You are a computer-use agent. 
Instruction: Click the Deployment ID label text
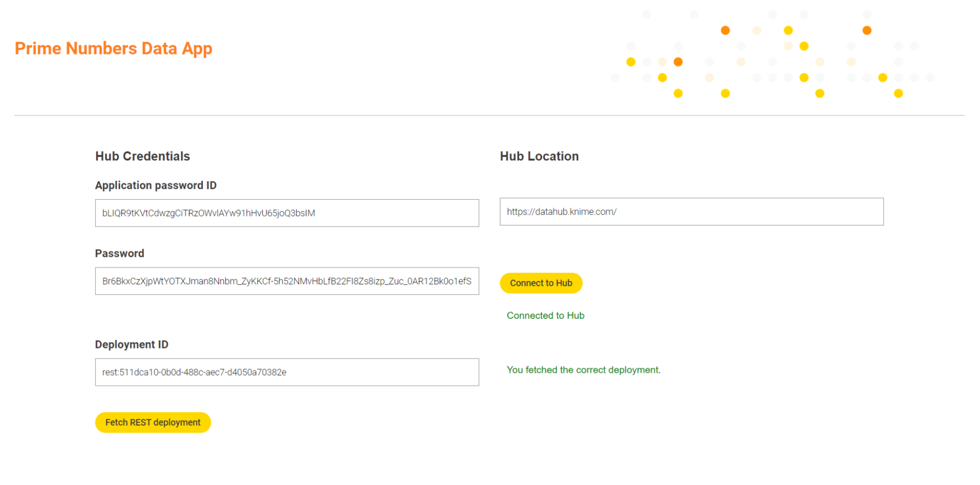tap(131, 345)
